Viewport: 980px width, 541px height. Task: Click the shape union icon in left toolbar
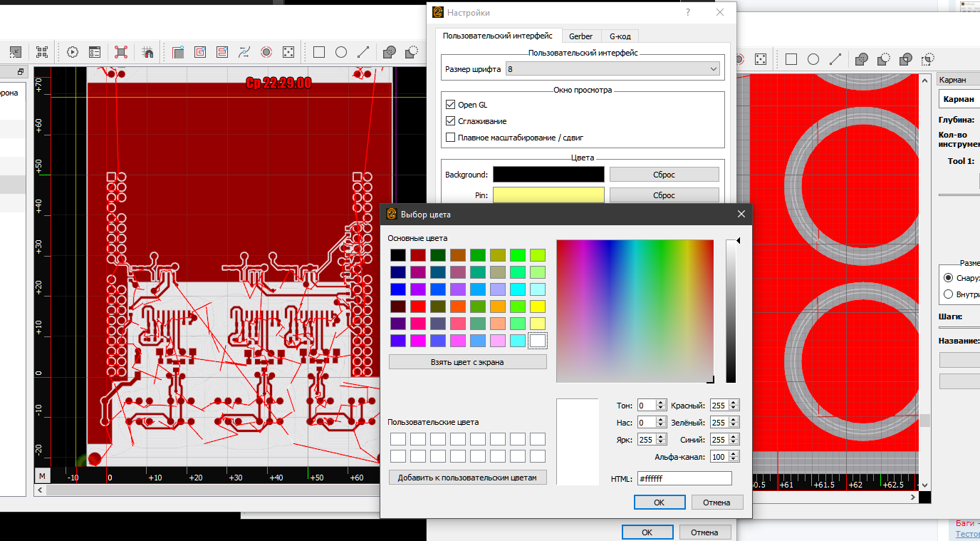[390, 52]
